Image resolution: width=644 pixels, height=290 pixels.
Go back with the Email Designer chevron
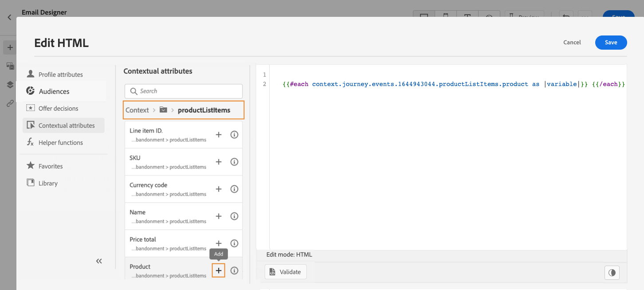point(9,18)
